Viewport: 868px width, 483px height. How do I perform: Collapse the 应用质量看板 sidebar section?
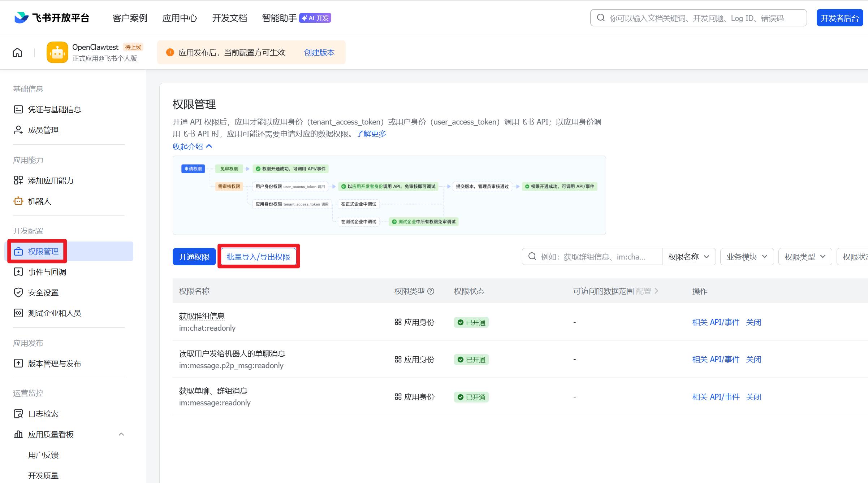121,434
